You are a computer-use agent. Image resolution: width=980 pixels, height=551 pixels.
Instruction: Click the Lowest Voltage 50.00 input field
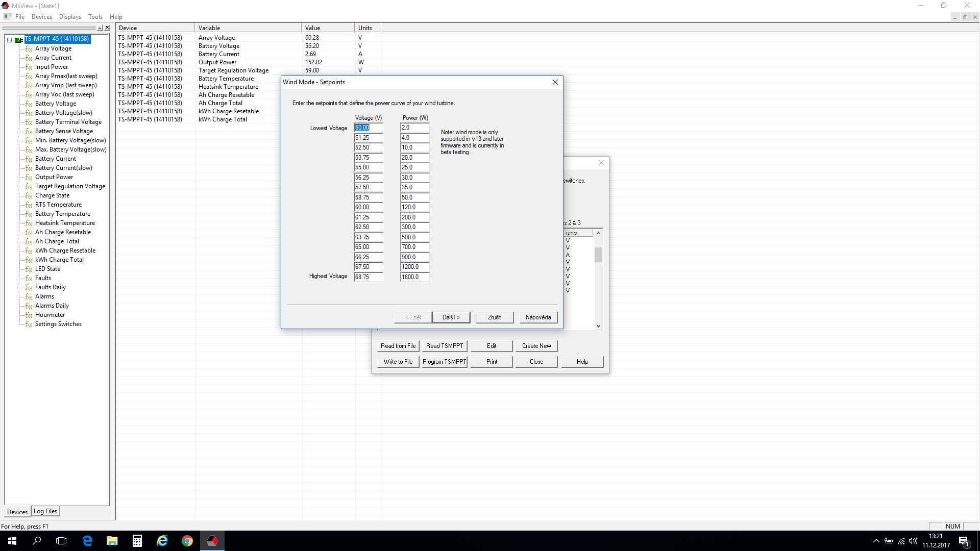tap(368, 128)
